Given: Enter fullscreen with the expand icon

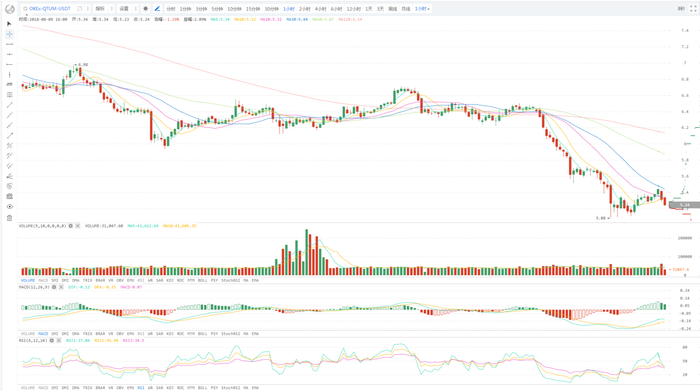Looking at the screenshot, I should point(693,8).
